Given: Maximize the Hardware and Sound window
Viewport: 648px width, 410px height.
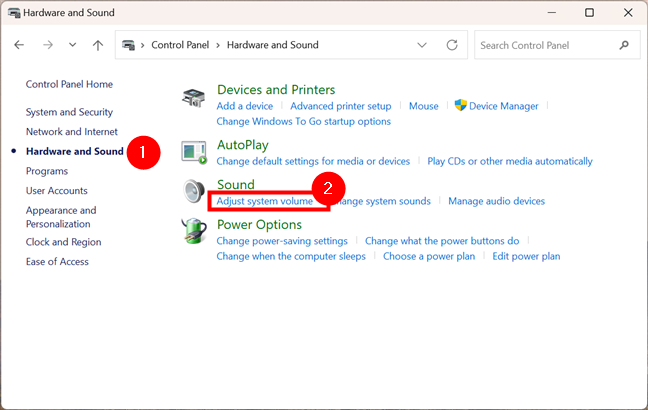Looking at the screenshot, I should 590,12.
